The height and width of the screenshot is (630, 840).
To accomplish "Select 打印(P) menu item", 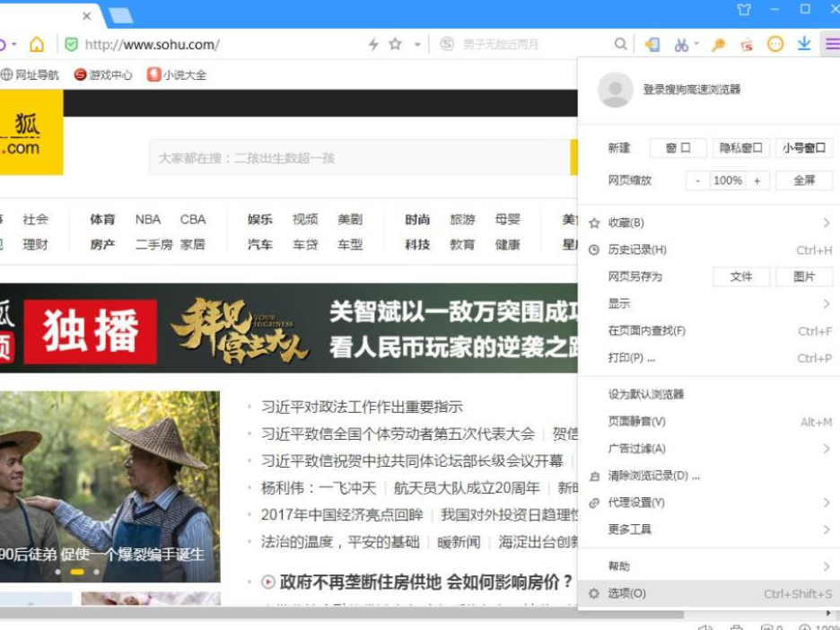I will (708, 358).
